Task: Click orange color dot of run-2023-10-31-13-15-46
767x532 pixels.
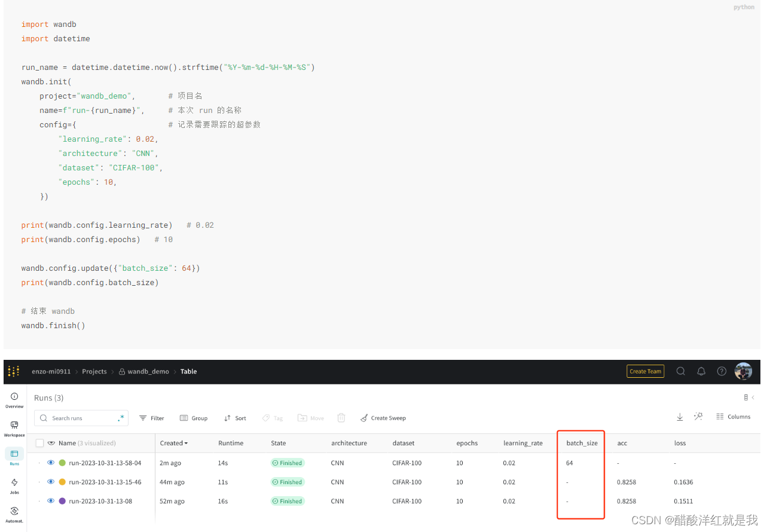Action: pos(62,482)
